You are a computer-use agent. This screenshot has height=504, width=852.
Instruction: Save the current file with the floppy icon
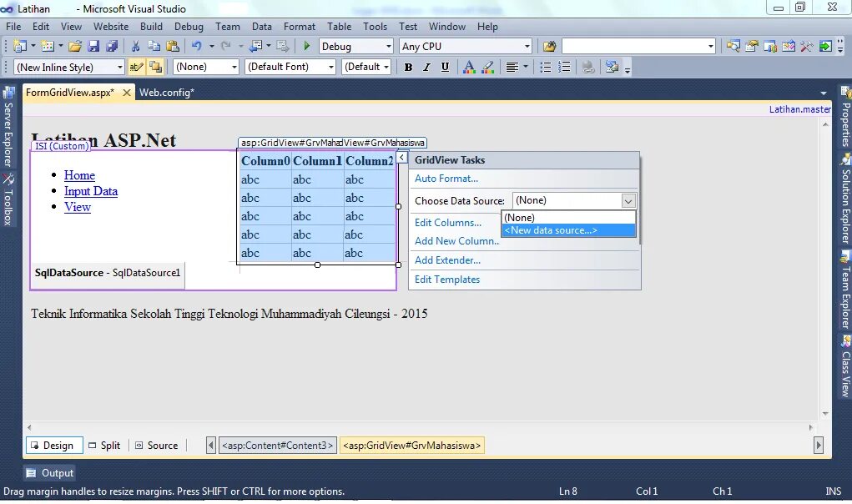(93, 47)
